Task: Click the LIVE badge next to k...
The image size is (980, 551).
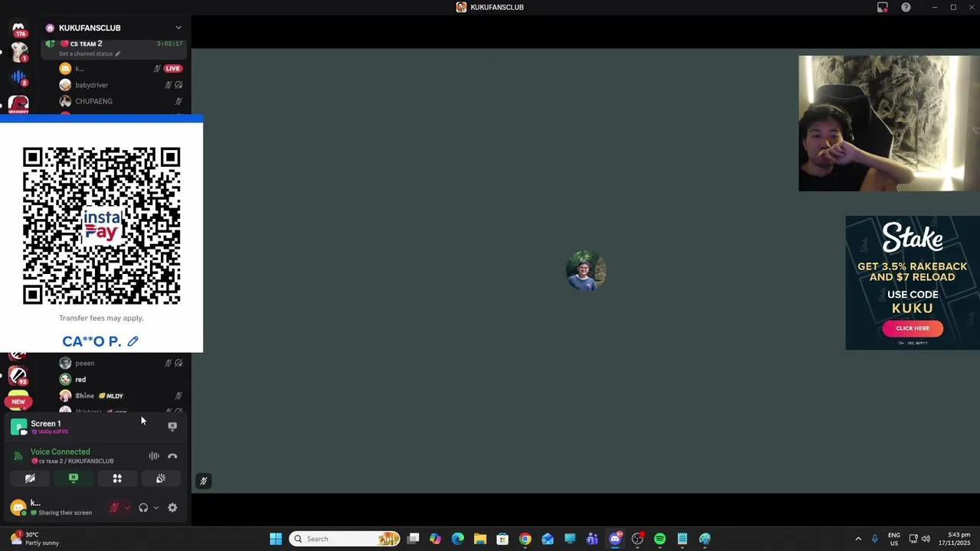Action: (173, 69)
